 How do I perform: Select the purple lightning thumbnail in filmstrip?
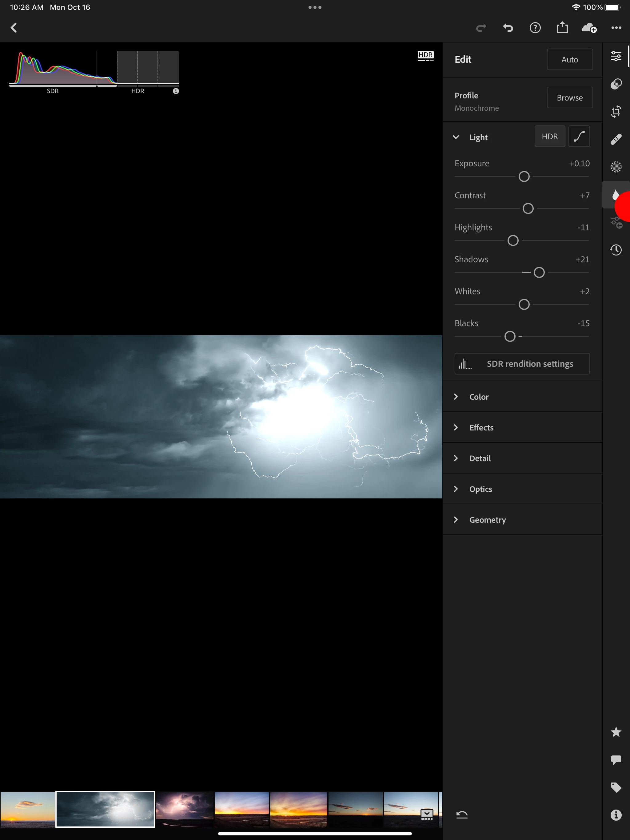pos(185,809)
